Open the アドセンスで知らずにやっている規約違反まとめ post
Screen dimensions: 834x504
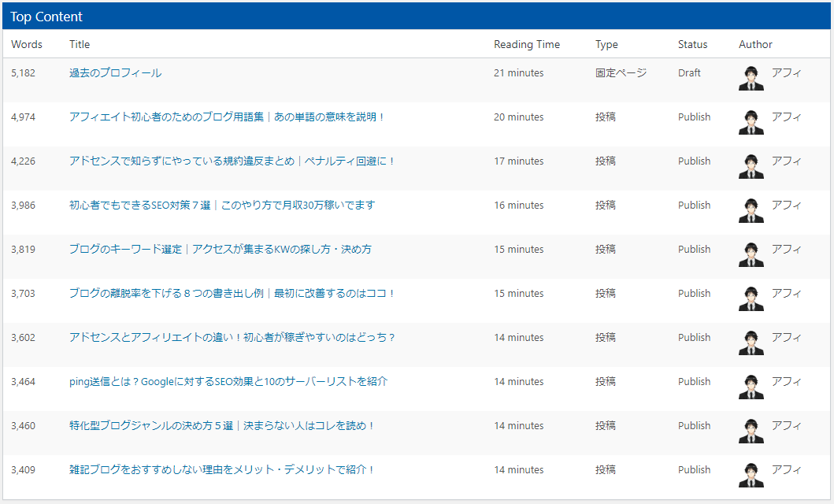232,161
